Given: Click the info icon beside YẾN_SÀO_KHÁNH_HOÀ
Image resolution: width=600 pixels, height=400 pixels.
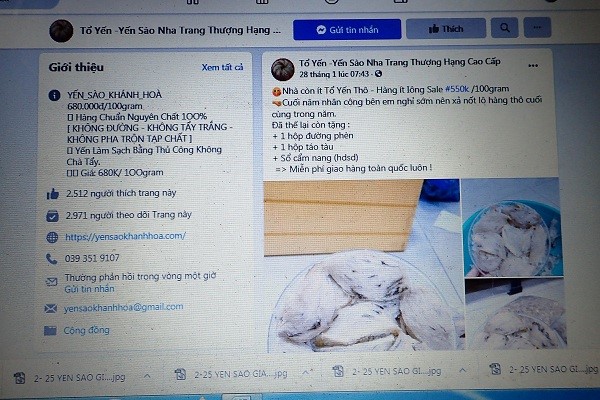Looking at the screenshot, I should (x=54, y=95).
